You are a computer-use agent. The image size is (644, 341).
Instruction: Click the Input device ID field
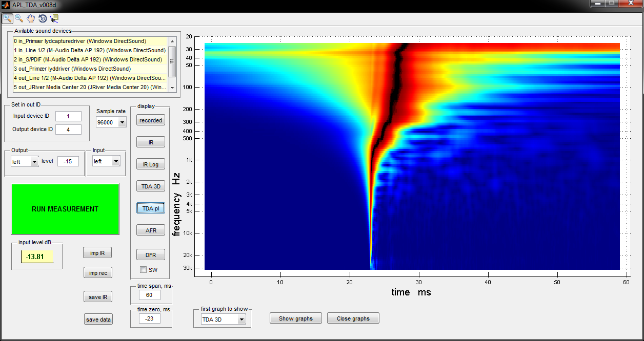point(68,116)
